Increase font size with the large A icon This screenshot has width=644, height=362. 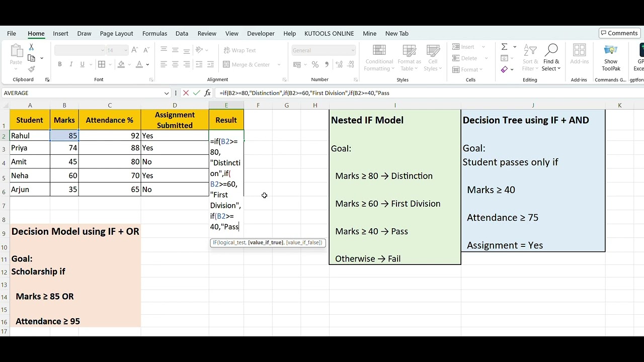[x=135, y=50]
